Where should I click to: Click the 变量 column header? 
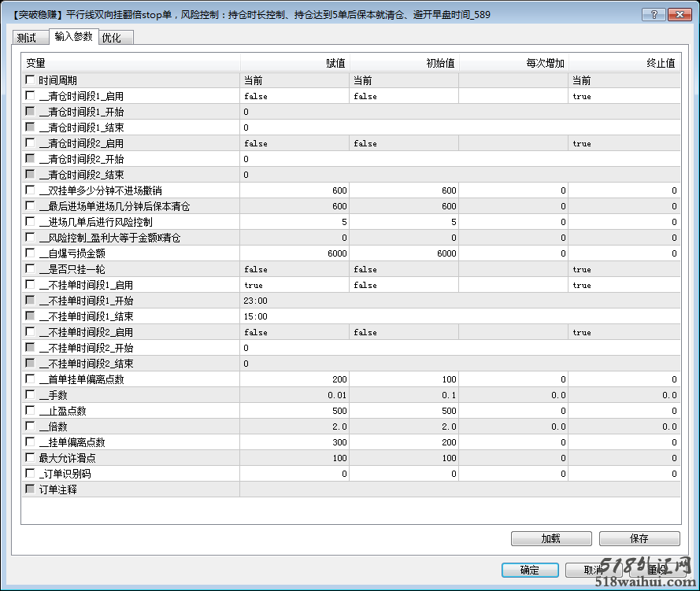point(36,63)
